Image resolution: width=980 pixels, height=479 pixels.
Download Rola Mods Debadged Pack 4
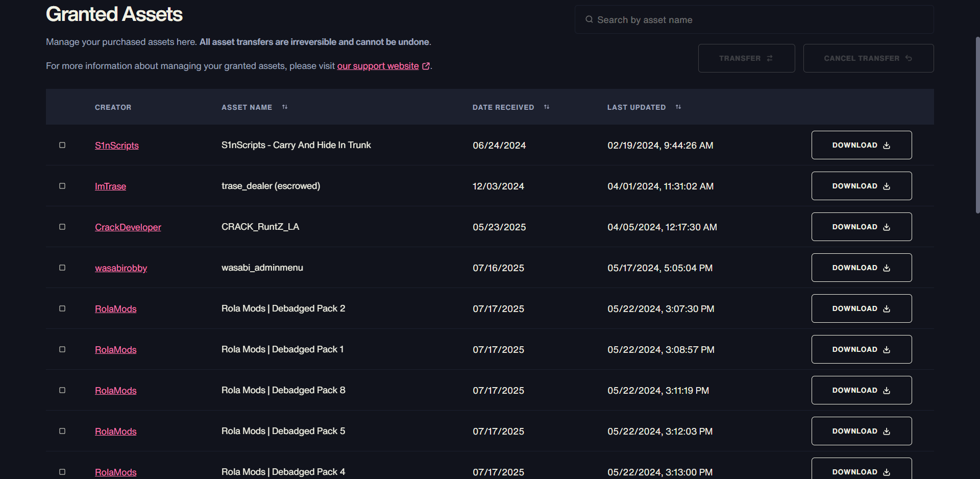(862, 469)
